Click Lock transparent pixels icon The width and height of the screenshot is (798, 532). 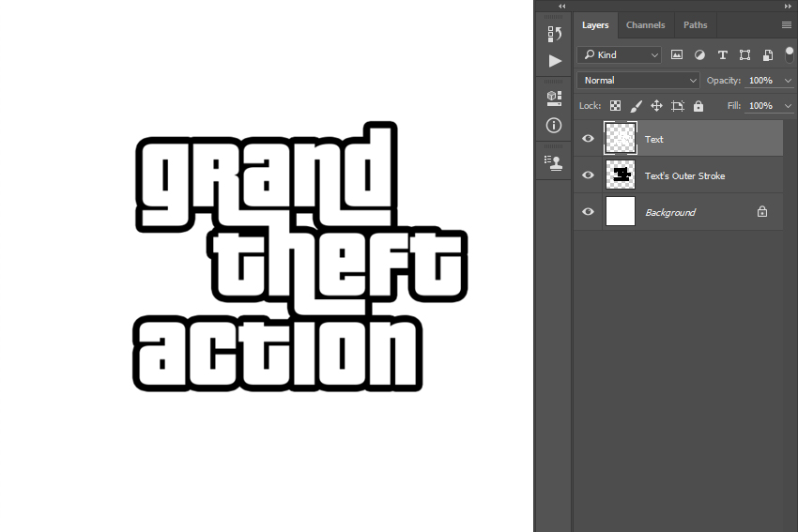[x=616, y=106]
